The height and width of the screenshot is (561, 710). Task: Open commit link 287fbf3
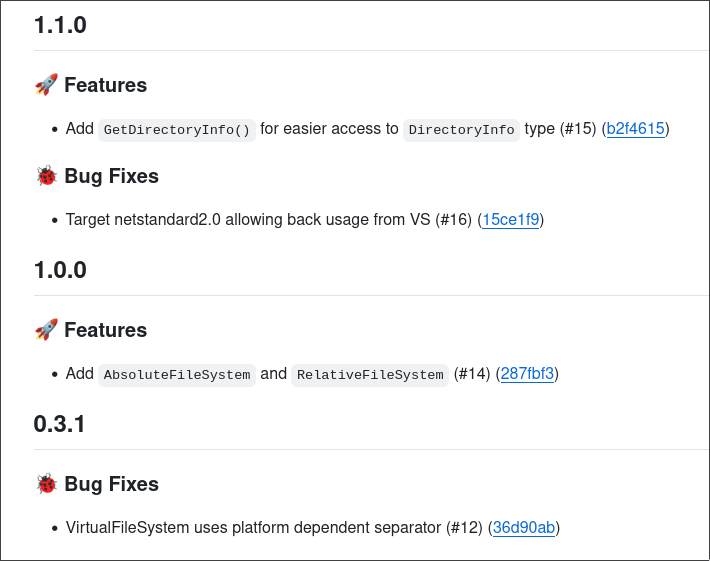point(527,374)
